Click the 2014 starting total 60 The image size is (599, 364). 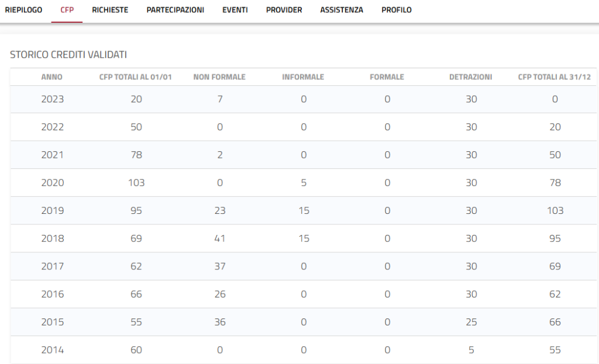(x=136, y=350)
